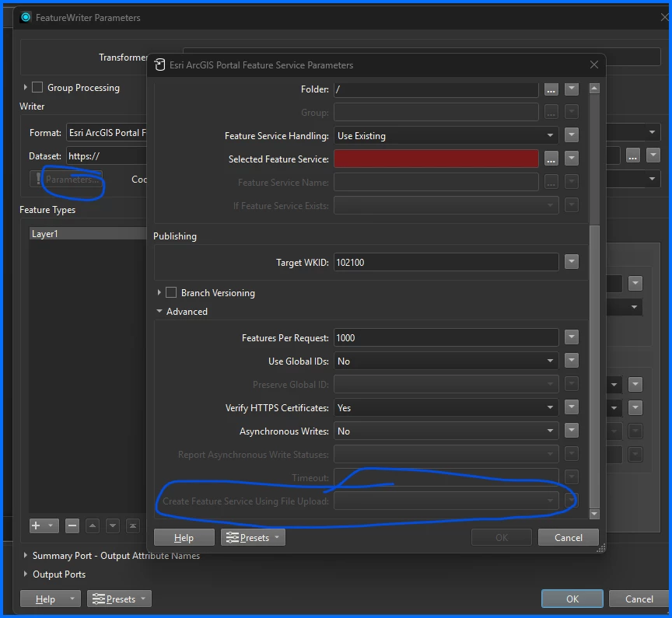The width and height of the screenshot is (672, 618).
Task: Expand Summary Port - Output Attribute Names
Action: tap(26, 556)
